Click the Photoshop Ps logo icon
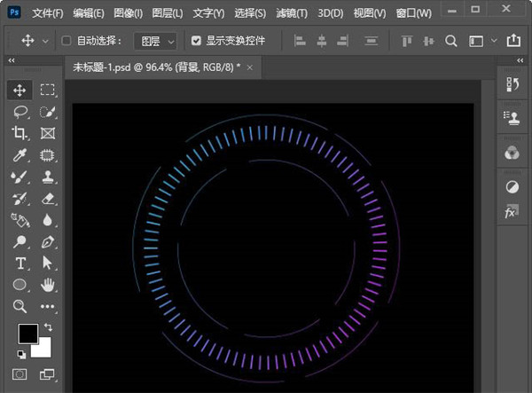The image size is (532, 393). (14, 12)
